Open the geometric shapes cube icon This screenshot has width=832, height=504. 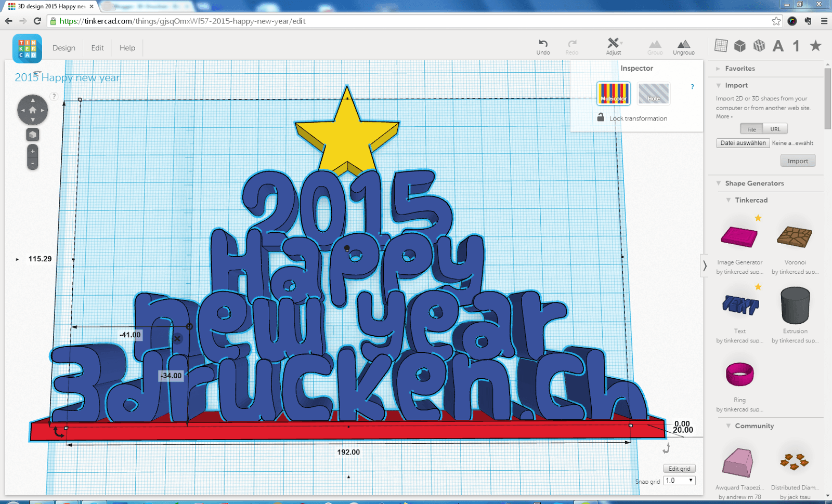[x=740, y=46]
